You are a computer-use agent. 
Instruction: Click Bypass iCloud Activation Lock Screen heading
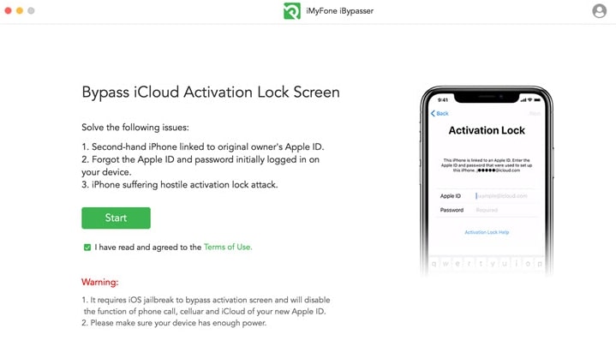211,92
